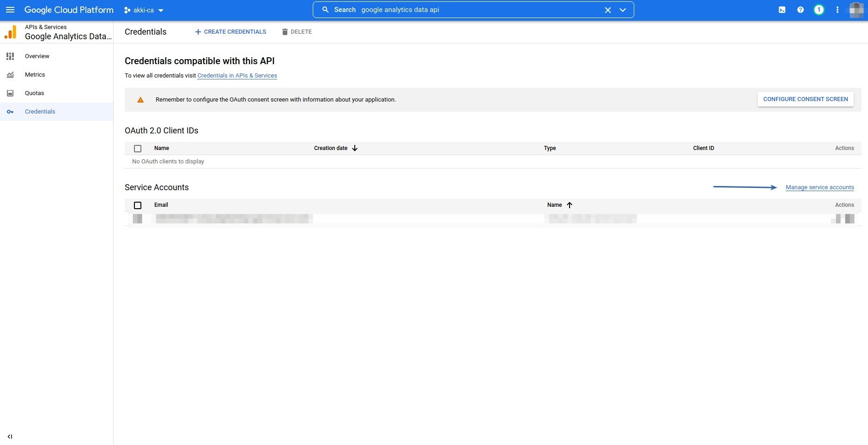
Task: Click the Create Credentials button
Action: (231, 32)
